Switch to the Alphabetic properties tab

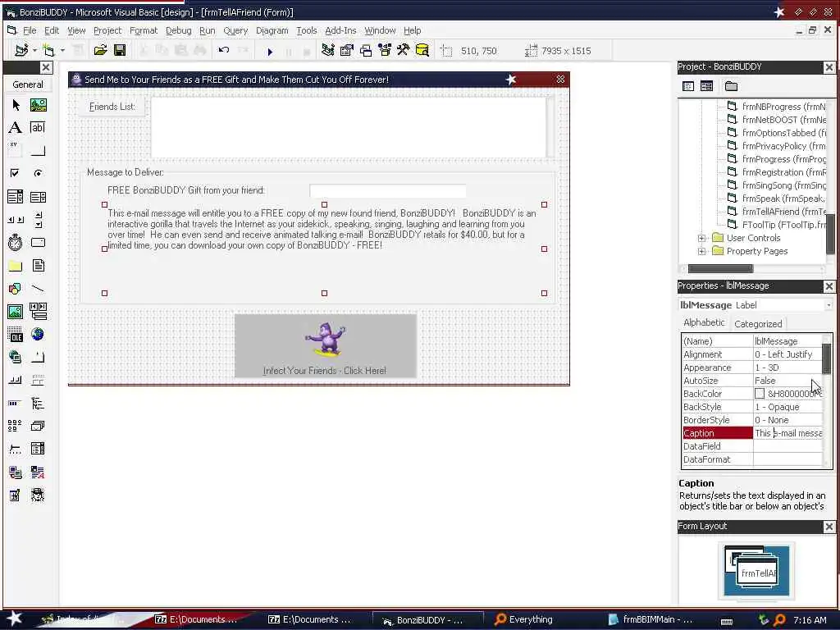click(704, 322)
